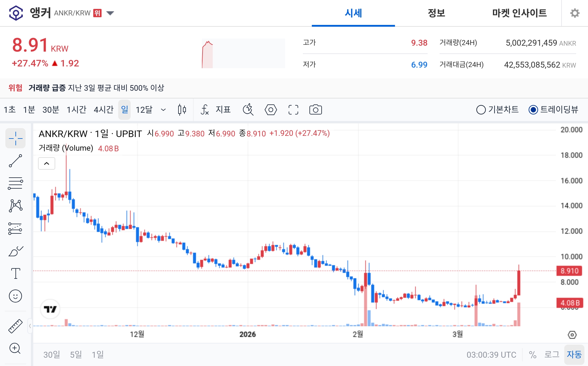
Task: Select the 트레이딩뷰 radio button
Action: (x=534, y=109)
